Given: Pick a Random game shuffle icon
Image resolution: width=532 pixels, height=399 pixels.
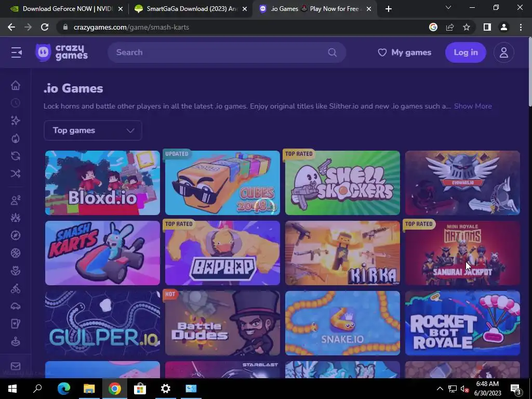Looking at the screenshot, I should (x=16, y=174).
